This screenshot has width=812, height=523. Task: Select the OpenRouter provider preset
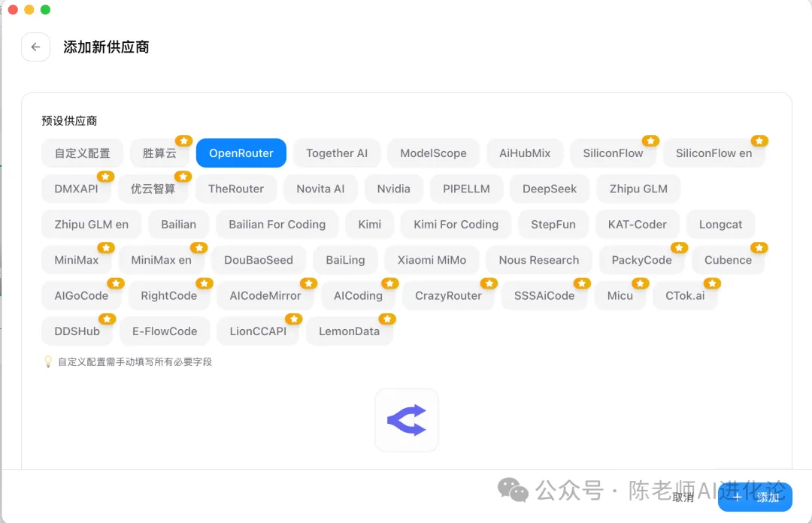[x=241, y=153]
